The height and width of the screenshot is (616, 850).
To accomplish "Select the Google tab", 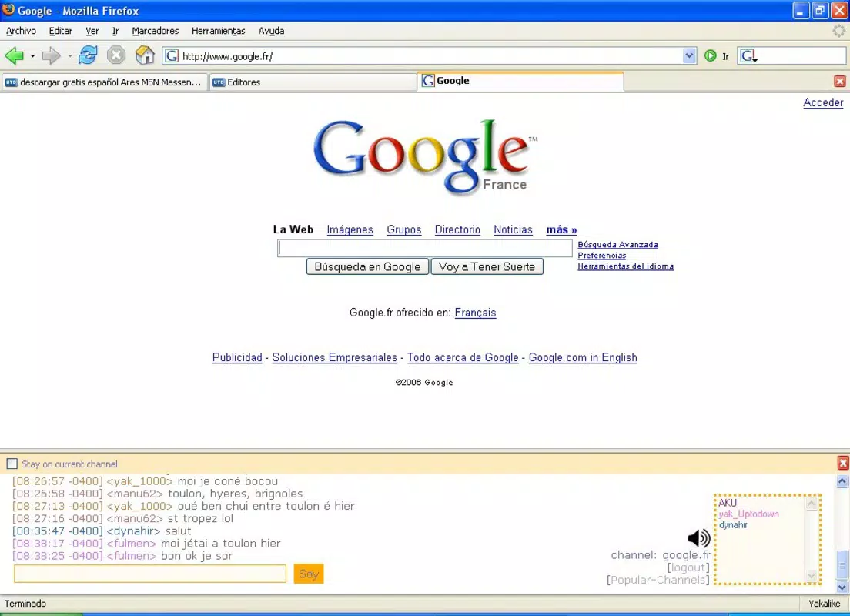I will pos(520,81).
